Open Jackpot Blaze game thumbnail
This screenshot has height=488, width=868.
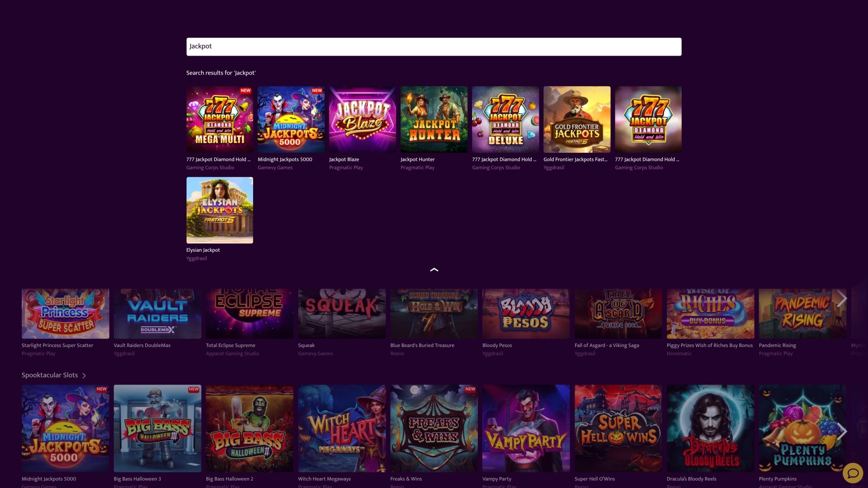click(362, 119)
